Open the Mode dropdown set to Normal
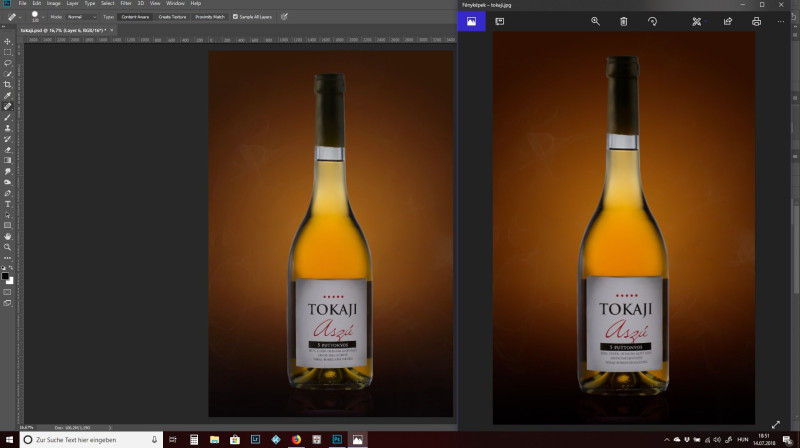The width and height of the screenshot is (800, 448). (80, 17)
